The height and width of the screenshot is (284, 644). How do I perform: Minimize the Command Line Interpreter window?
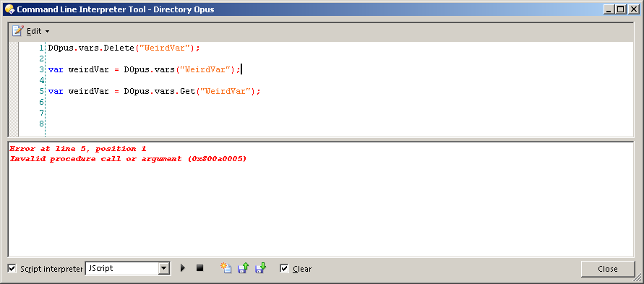[x=609, y=9]
